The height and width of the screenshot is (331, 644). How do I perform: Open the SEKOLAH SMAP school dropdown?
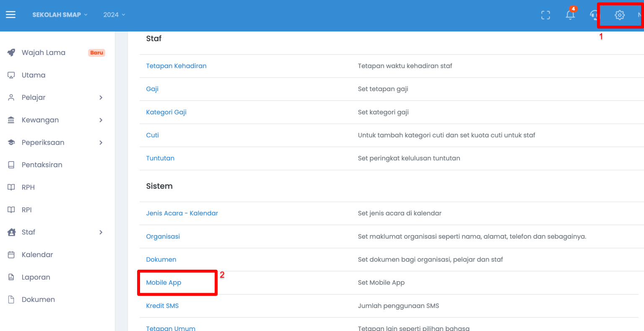point(60,15)
